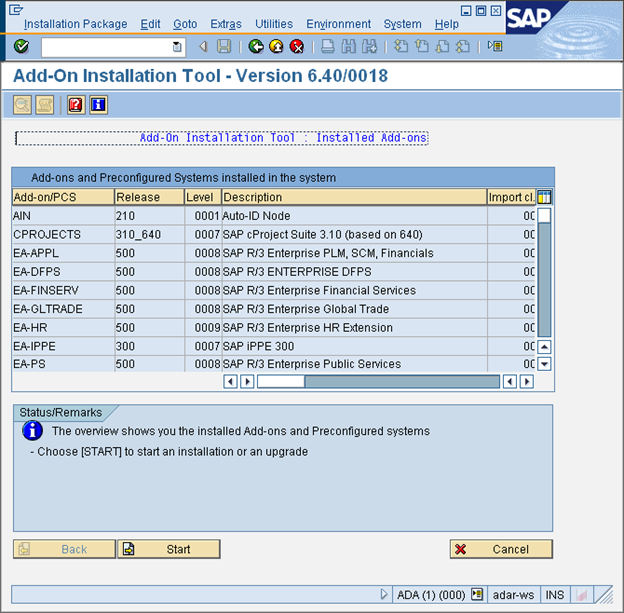
Task: Open the Extras menu
Action: tap(226, 24)
